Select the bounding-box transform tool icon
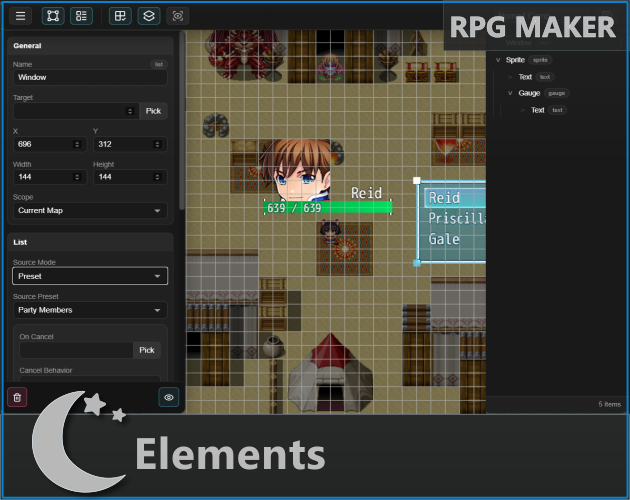This screenshot has width=630, height=500. 53,16
